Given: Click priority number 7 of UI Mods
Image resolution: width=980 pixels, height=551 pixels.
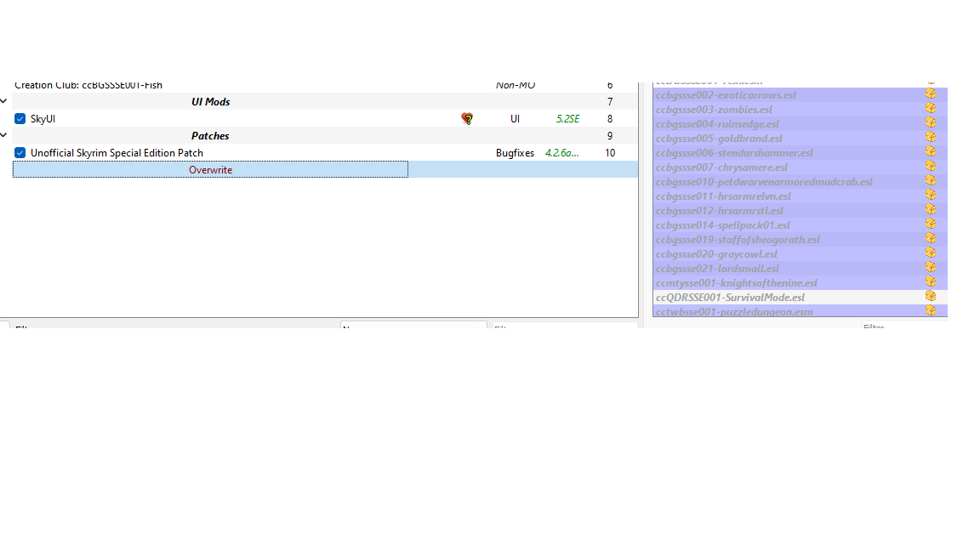Looking at the screenshot, I should pyautogui.click(x=610, y=102).
